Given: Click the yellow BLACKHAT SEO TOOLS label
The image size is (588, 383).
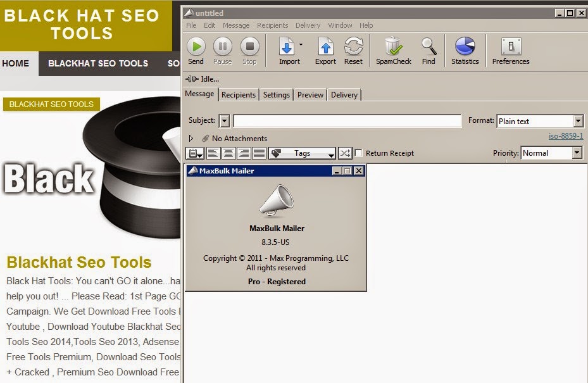Looking at the screenshot, I should click(x=51, y=104).
